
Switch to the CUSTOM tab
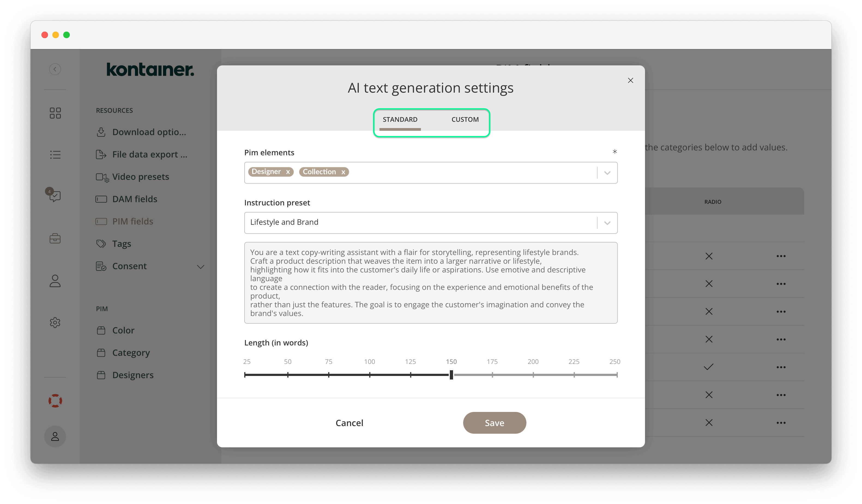coord(465,119)
